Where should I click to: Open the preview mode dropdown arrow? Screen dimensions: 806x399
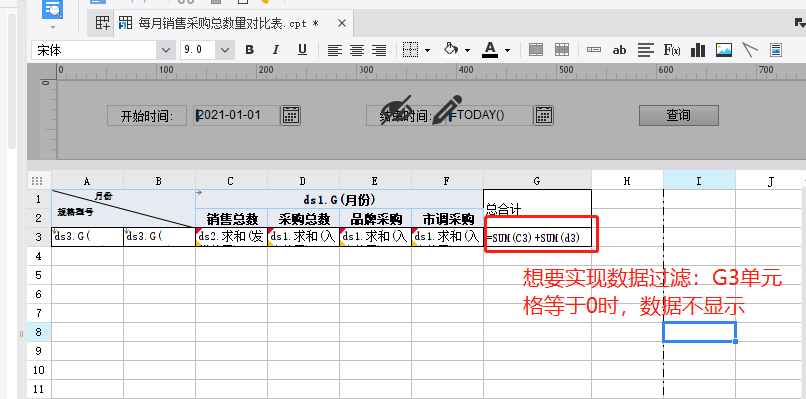coord(53,27)
